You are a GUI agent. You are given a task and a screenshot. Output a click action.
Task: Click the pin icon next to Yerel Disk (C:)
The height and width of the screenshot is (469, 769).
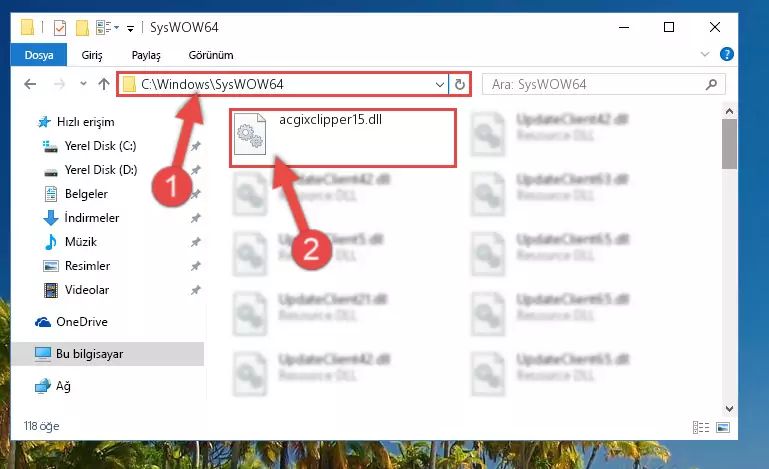tap(196, 146)
